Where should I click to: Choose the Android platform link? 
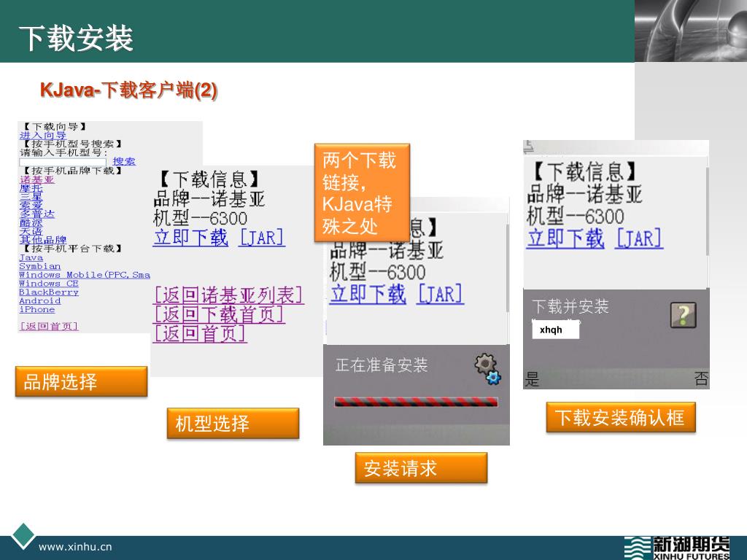pos(40,300)
